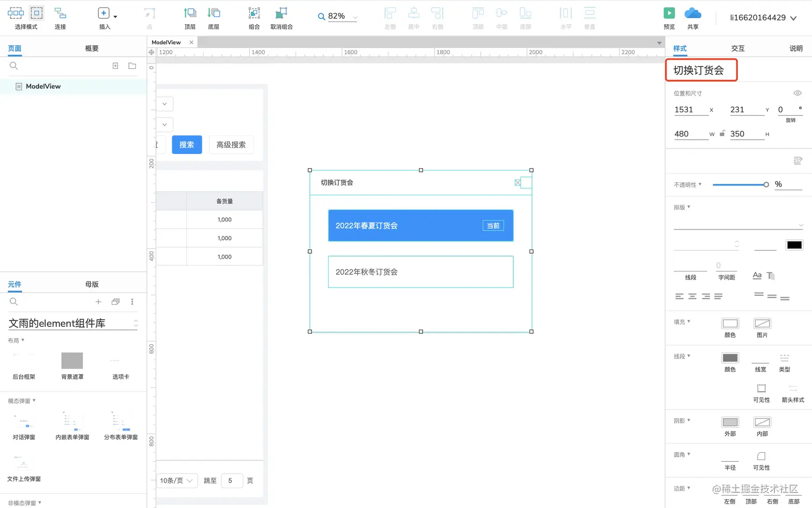This screenshot has height=508, width=812.
Task: Switch to the 交互 interactions tab
Action: coord(738,48)
